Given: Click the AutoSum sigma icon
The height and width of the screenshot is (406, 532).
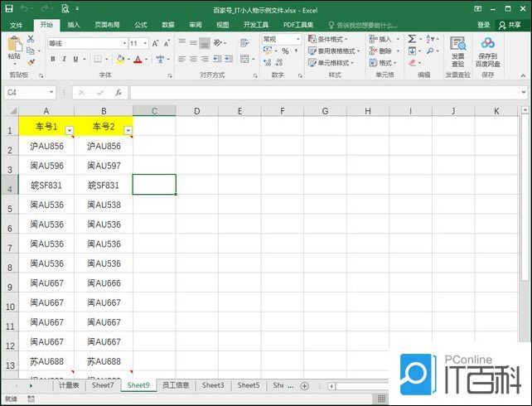Looking at the screenshot, I should (x=412, y=39).
